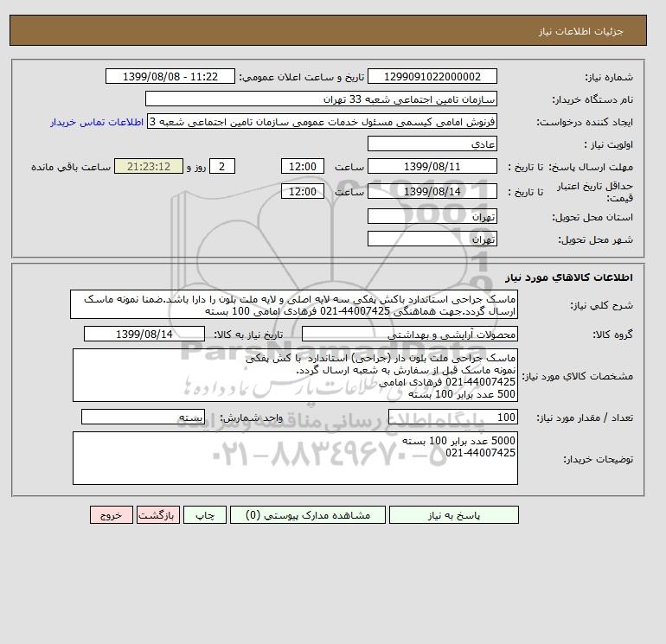Click the تعداد / مقدار مورد نیاز label
666x644 pixels.
point(585,418)
